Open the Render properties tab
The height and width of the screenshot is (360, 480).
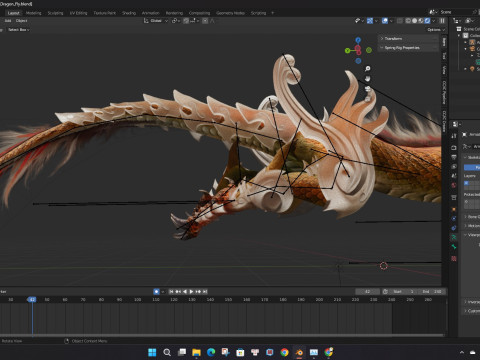pos(454,147)
